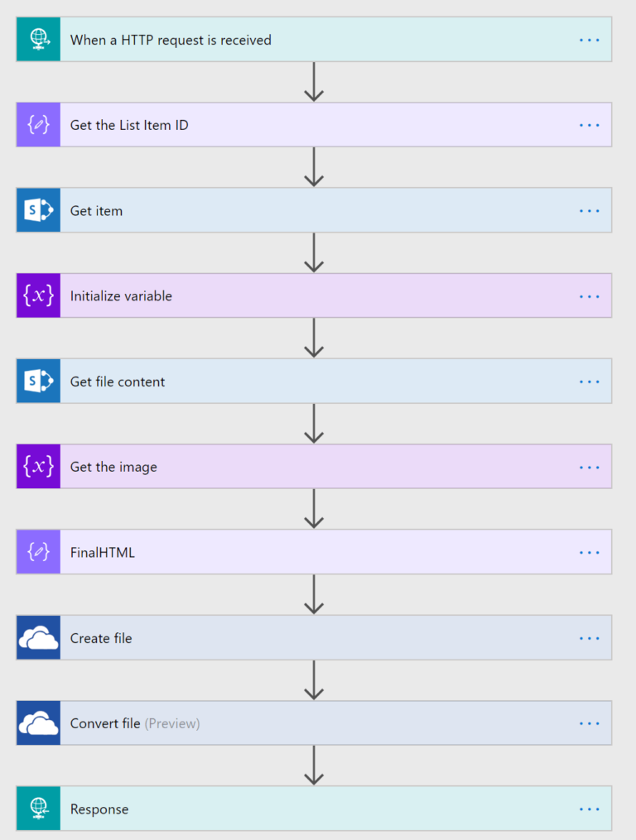Select the SharePoint icon on Get item
This screenshot has height=840, width=636.
[x=37, y=209]
